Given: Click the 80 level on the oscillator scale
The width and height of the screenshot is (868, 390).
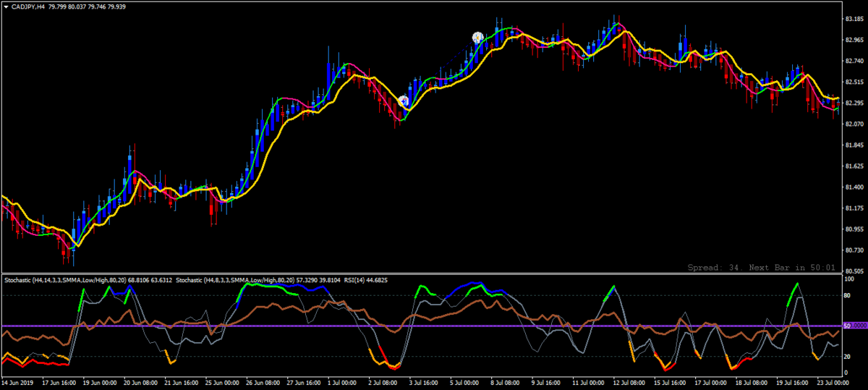Looking at the screenshot, I should point(848,295).
